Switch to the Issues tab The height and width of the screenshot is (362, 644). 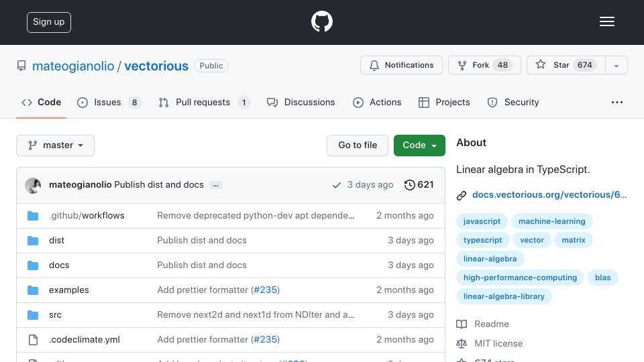tap(109, 102)
